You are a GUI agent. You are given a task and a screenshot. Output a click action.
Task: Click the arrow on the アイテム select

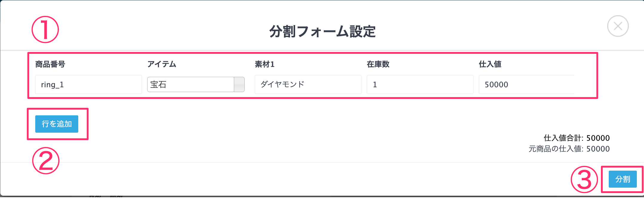point(239,84)
